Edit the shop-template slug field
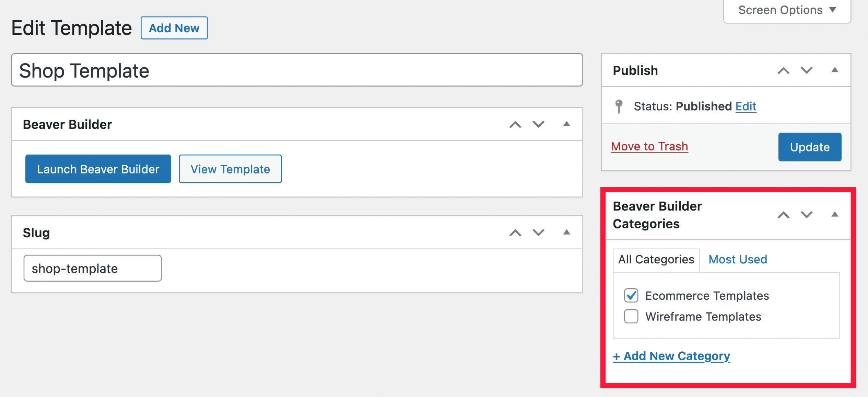 pos(92,268)
